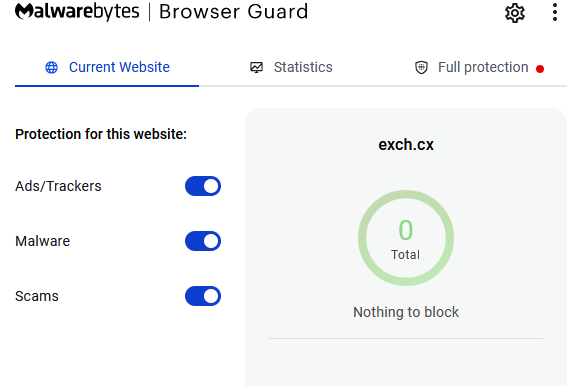Switch off the Scams protection toggle
The height and width of the screenshot is (386, 578).
point(203,296)
